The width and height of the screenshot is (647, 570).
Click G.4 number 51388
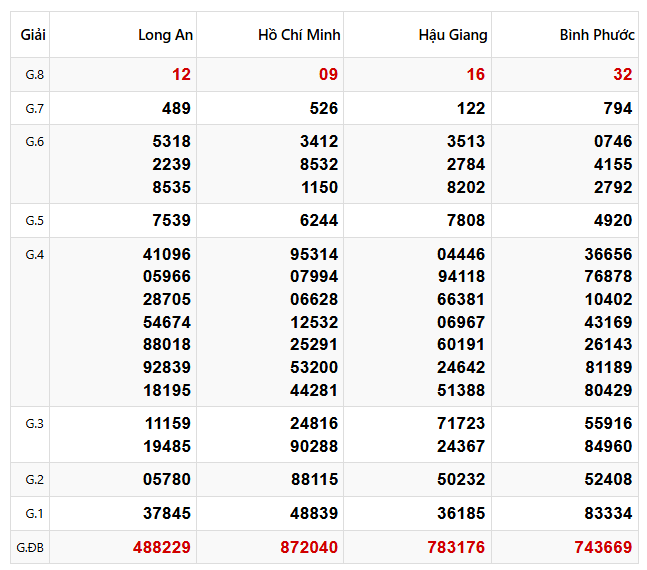[x=461, y=390]
